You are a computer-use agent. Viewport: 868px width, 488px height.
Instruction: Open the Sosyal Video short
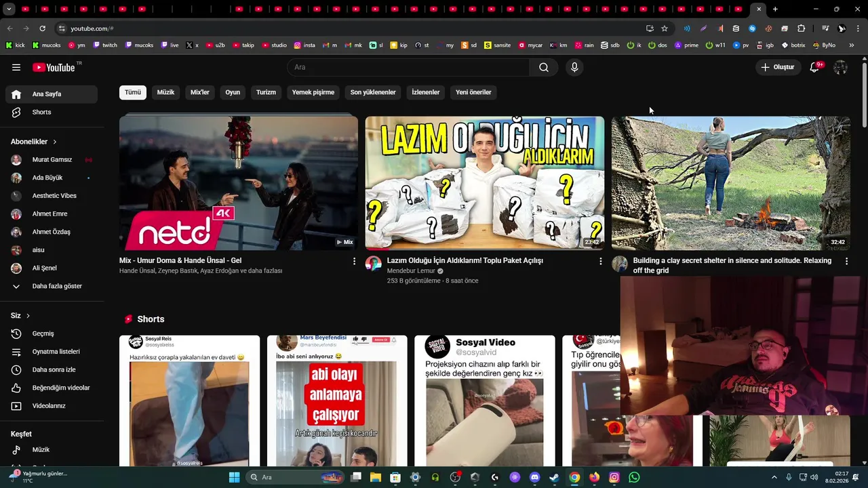[x=485, y=401]
